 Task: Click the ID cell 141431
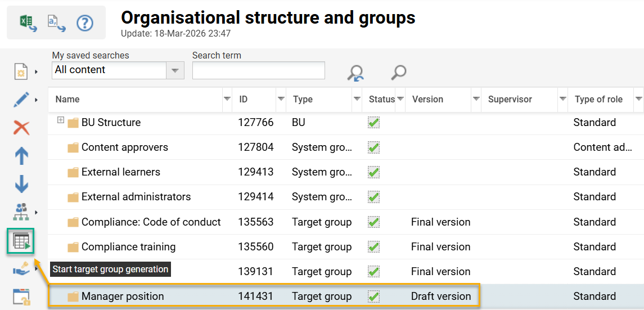tap(255, 296)
